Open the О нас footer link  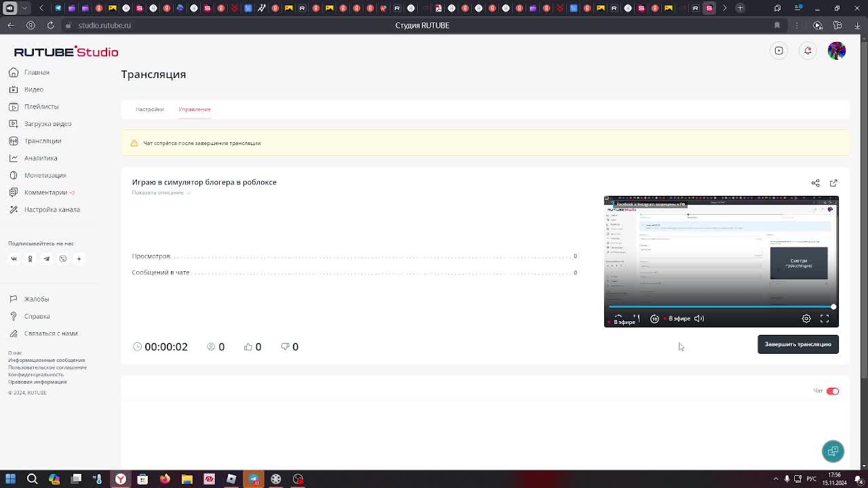click(x=15, y=353)
